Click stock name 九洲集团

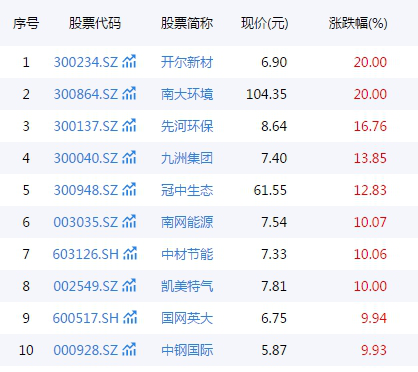187,158
